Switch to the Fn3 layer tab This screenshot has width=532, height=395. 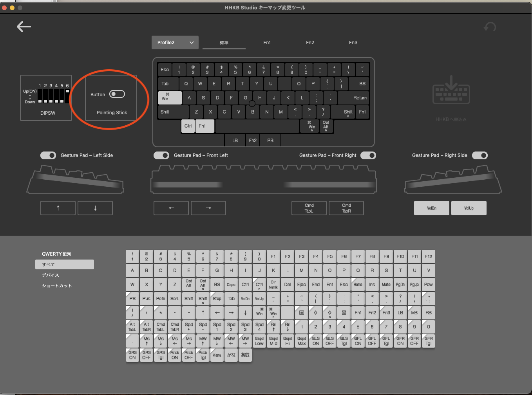353,42
